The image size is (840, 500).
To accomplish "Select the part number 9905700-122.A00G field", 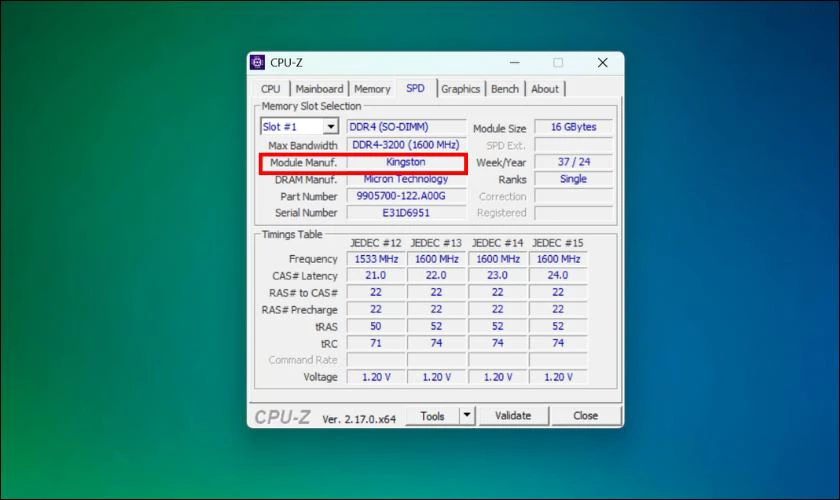I will click(406, 196).
